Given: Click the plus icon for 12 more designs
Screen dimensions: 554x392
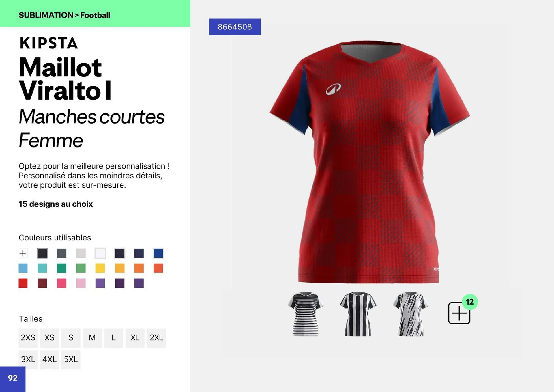Looking at the screenshot, I should click(x=459, y=313).
